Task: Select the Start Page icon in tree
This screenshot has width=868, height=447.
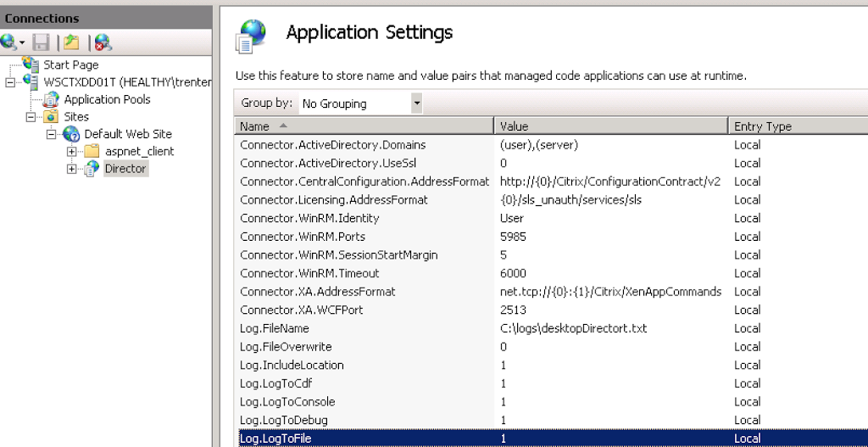Action: [x=31, y=64]
